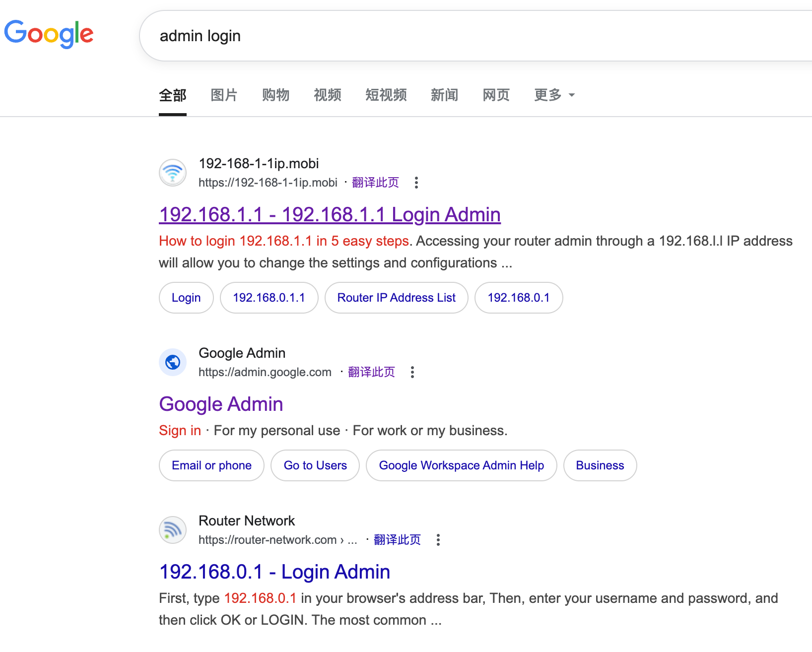
Task: Click the Router Network site favicon
Action: click(172, 529)
